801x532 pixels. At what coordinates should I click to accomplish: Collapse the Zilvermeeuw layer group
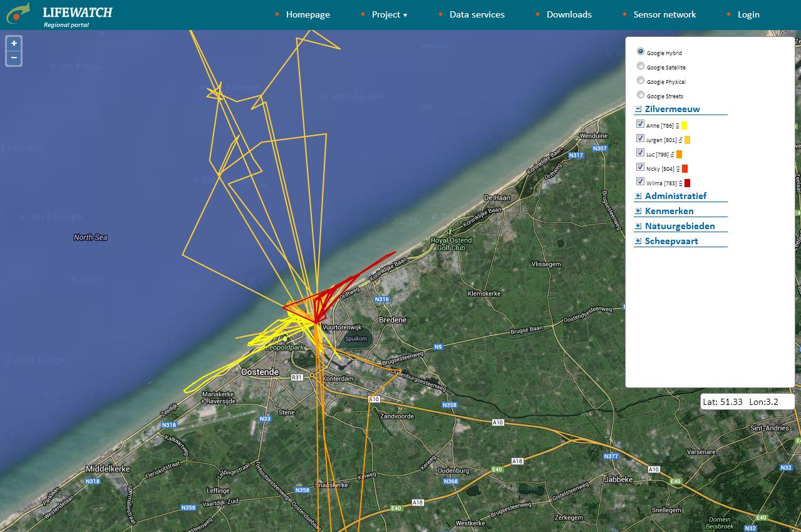tap(638, 109)
